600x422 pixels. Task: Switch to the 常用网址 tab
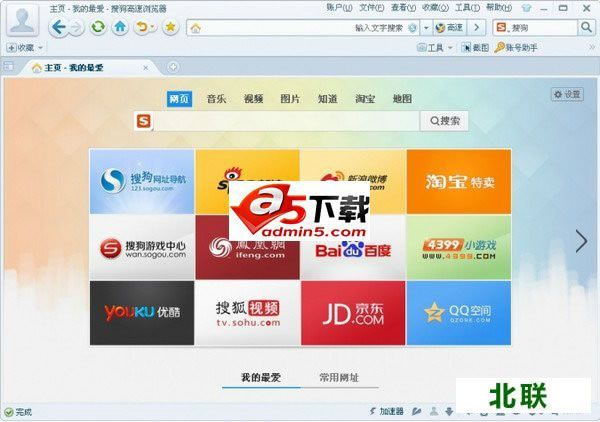(331, 378)
